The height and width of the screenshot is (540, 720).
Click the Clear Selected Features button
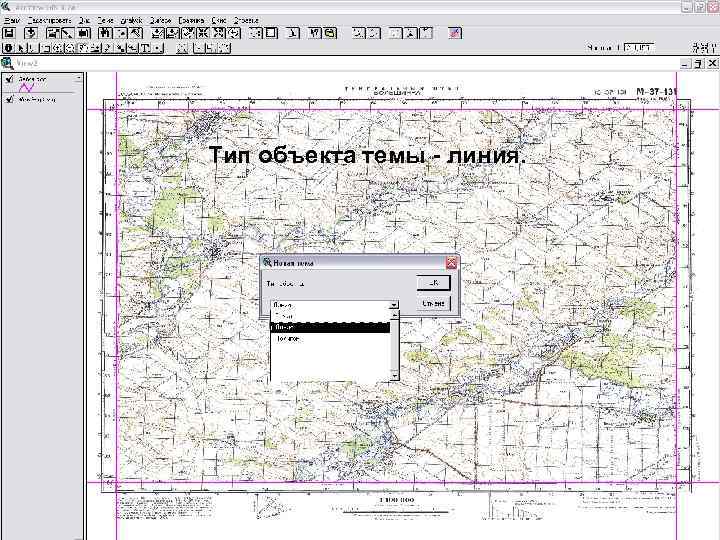(271, 33)
